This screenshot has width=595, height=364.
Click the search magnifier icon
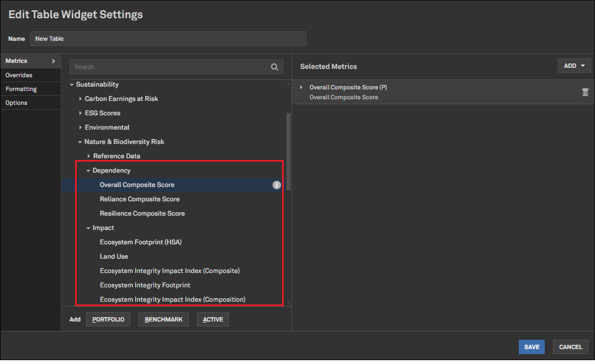[274, 67]
